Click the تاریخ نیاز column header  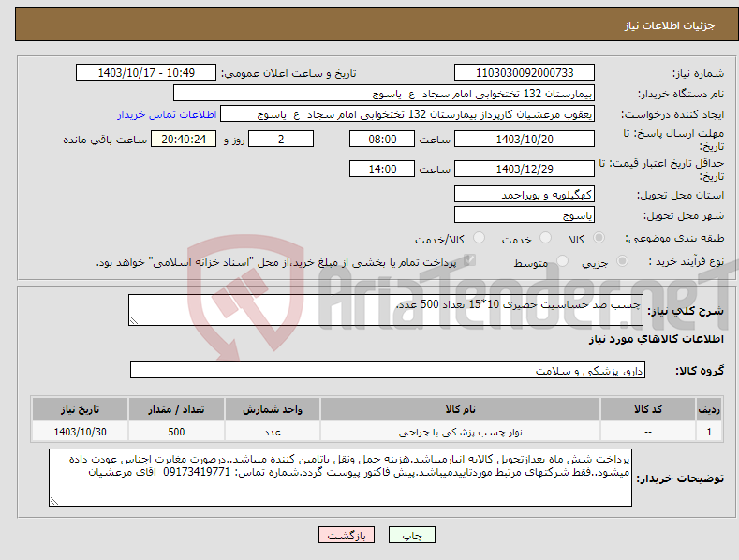81,409
